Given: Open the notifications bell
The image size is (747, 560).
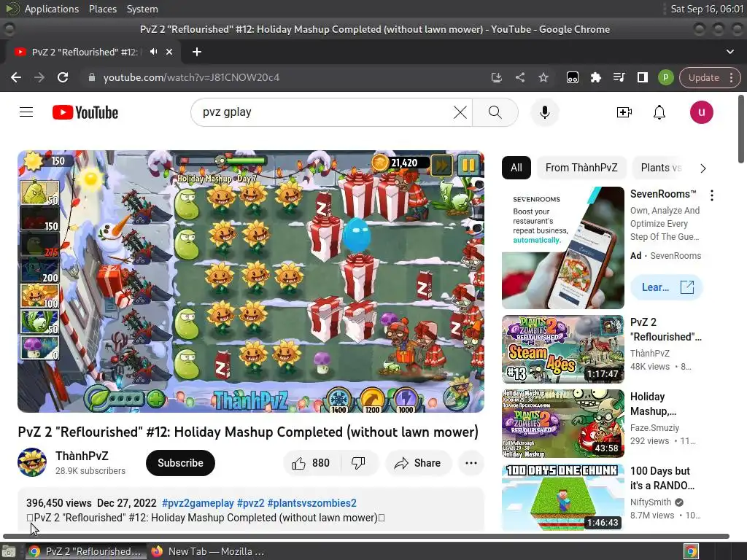Looking at the screenshot, I should [x=659, y=112].
